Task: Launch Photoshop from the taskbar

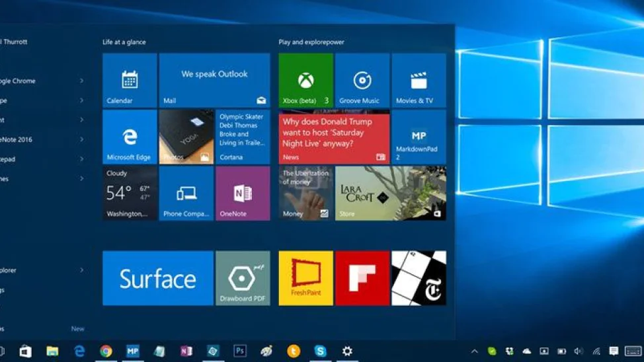Action: coord(240,351)
